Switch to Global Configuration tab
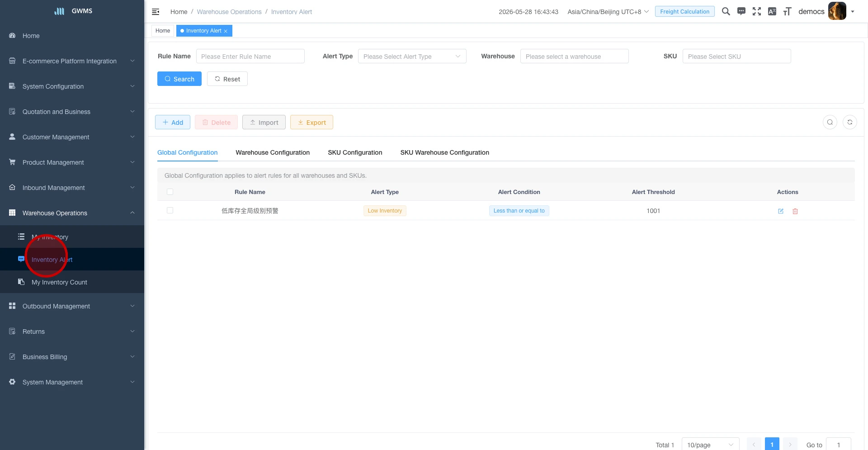This screenshot has height=450, width=868. (188, 152)
